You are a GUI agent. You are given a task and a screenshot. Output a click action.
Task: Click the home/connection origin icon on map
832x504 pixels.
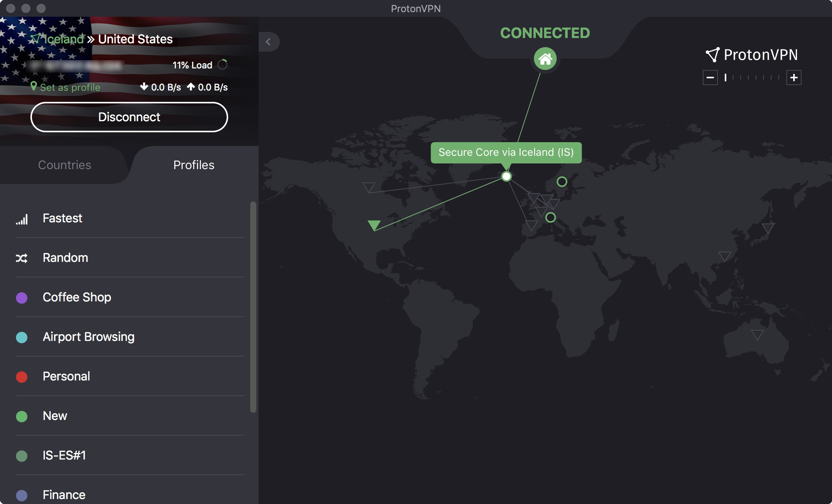coord(544,58)
